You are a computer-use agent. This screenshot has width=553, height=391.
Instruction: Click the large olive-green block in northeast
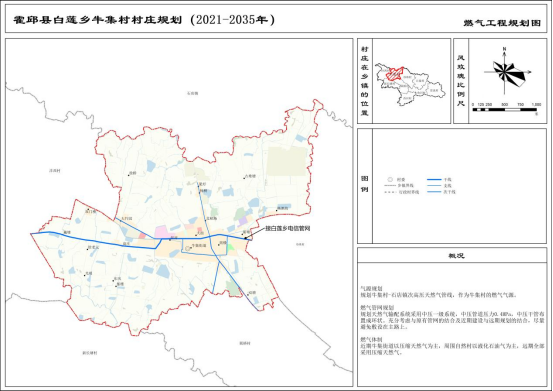(x=286, y=161)
